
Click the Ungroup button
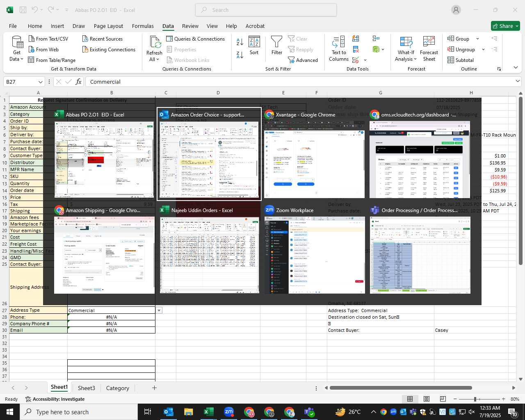[x=461, y=49]
